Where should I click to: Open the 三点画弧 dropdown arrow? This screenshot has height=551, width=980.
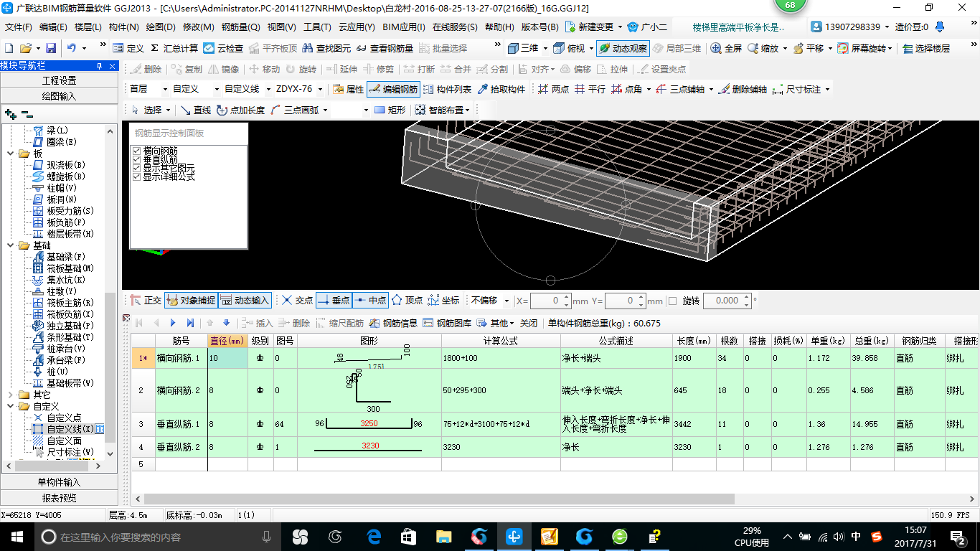[325, 110]
